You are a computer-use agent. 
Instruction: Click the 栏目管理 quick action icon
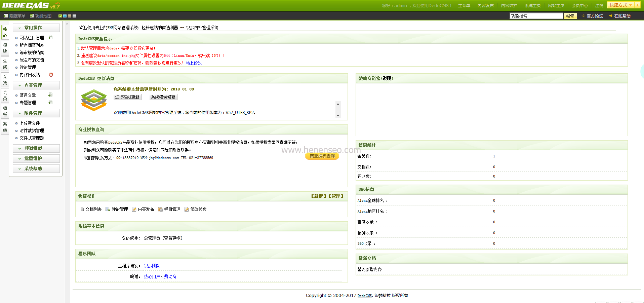[x=160, y=209]
